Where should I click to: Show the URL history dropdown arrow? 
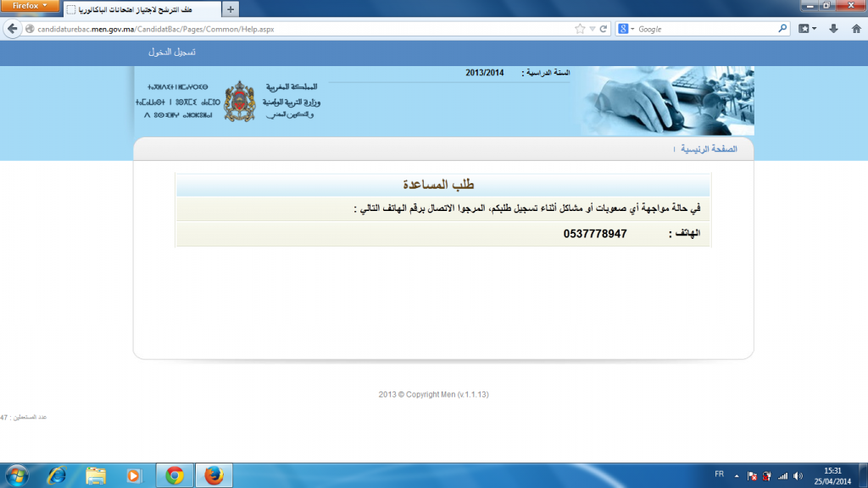coord(593,29)
